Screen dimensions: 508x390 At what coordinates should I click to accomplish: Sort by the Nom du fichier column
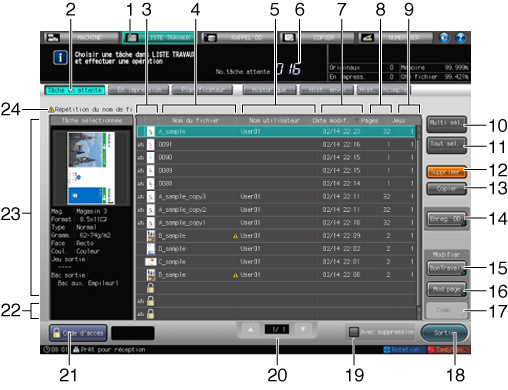click(x=196, y=120)
